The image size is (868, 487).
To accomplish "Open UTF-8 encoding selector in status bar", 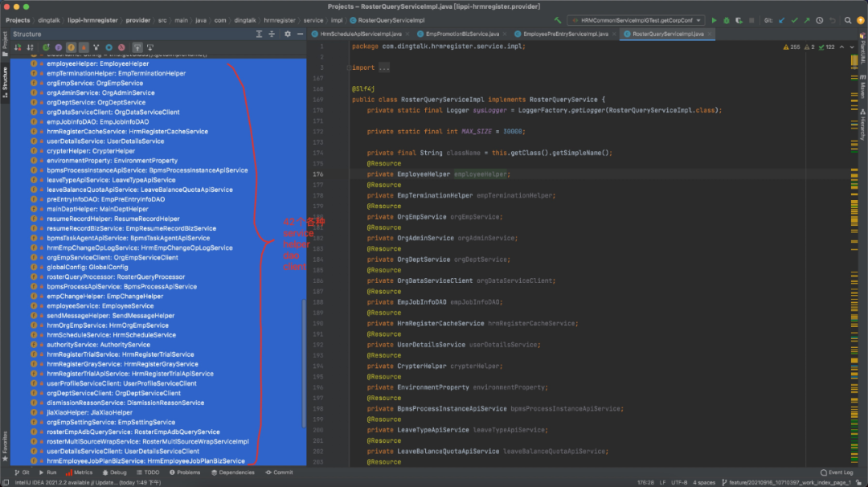I will (678, 482).
